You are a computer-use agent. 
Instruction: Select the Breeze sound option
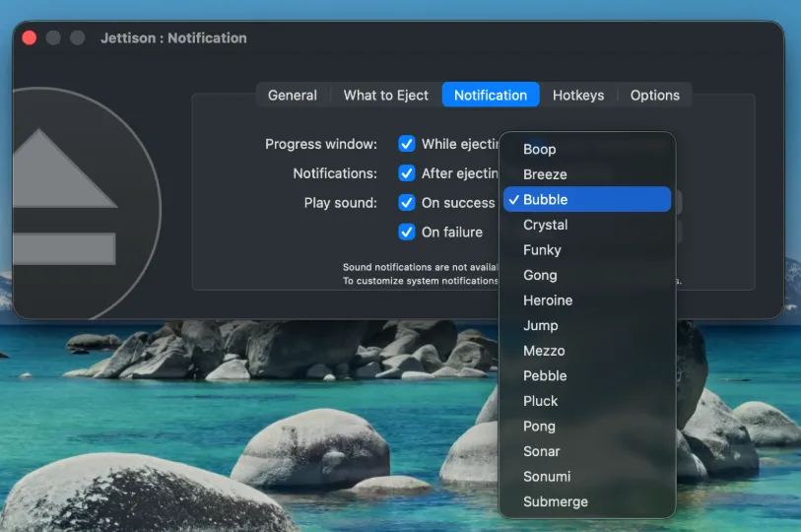pyautogui.click(x=587, y=174)
